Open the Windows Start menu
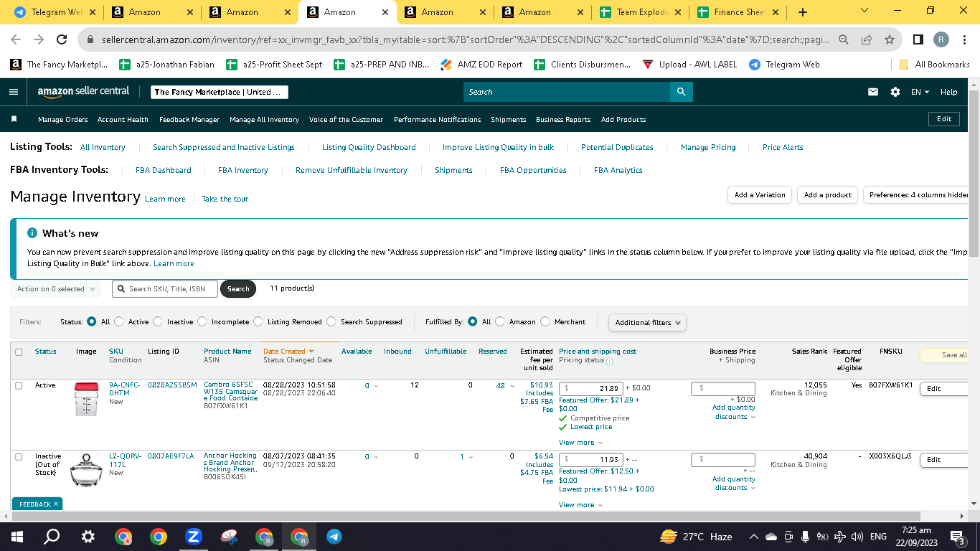980x551 pixels. 17,537
